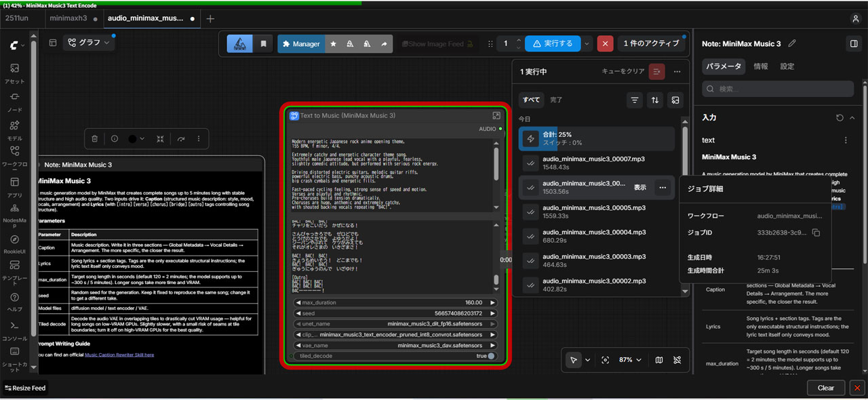The width and height of the screenshot is (868, 400).
Task: Open the モデル library in the sidebar
Action: click(x=14, y=130)
